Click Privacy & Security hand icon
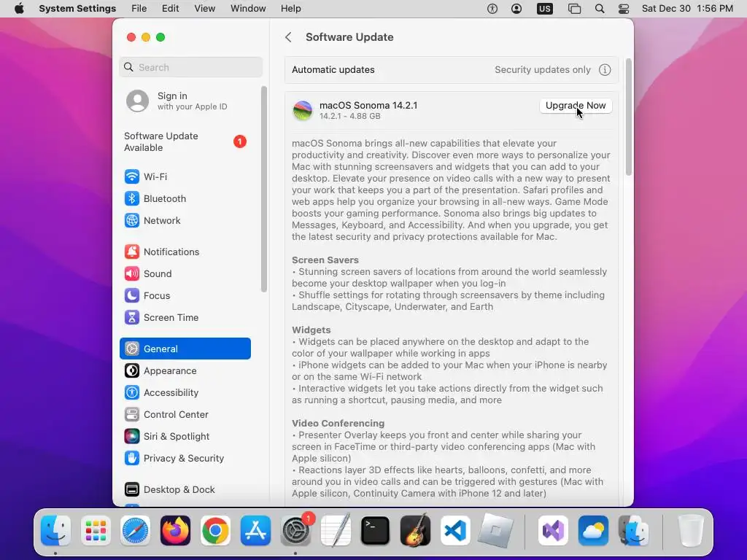 132,459
